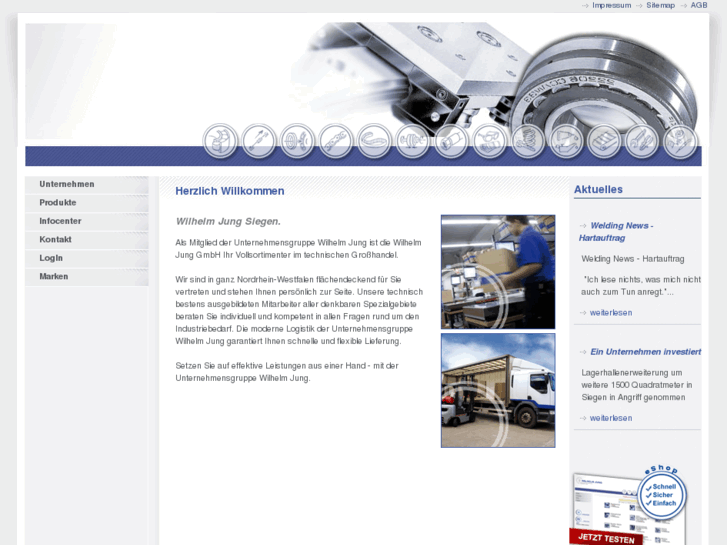This screenshot has width=727, height=545.
Task: Click the oil can lubrication icon
Action: [x=566, y=141]
